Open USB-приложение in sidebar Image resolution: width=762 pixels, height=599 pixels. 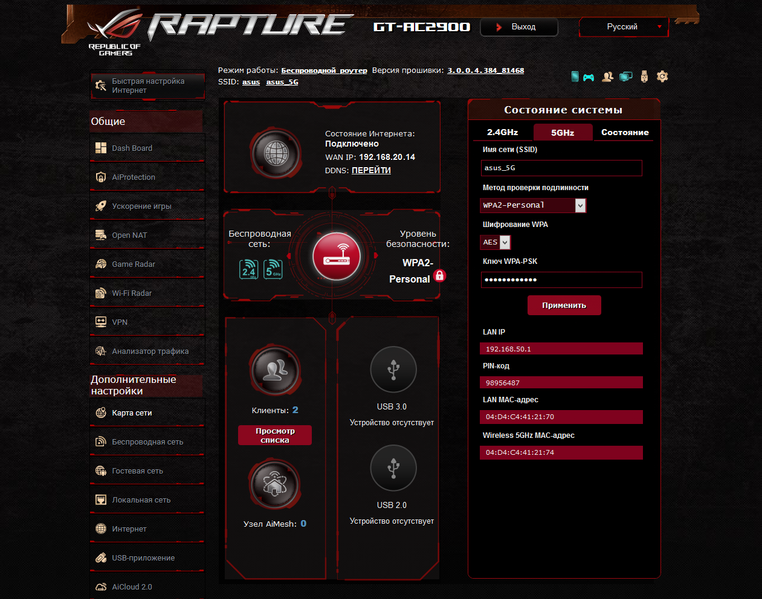(147, 558)
